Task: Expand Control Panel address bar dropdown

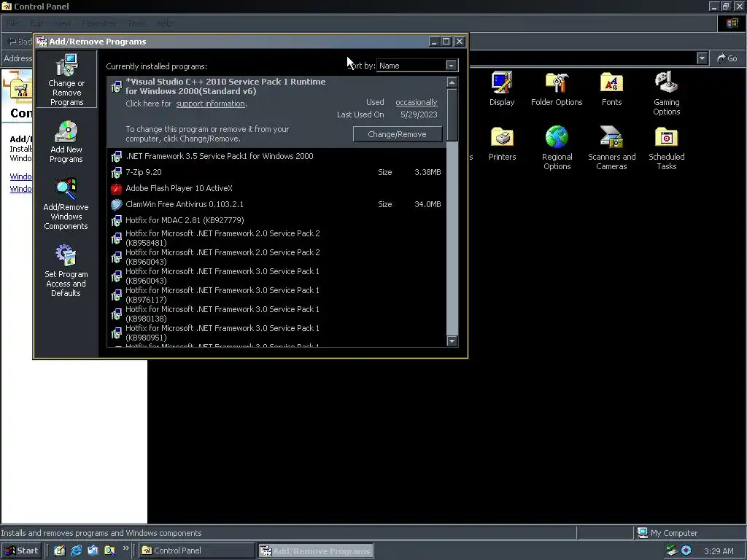Action: pyautogui.click(x=703, y=58)
